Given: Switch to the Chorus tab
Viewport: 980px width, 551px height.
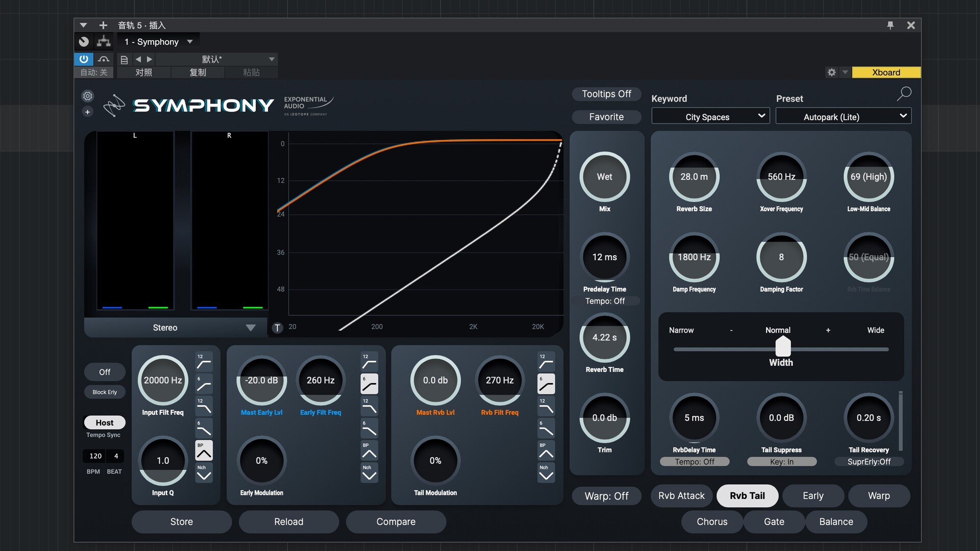Looking at the screenshot, I should click(712, 522).
